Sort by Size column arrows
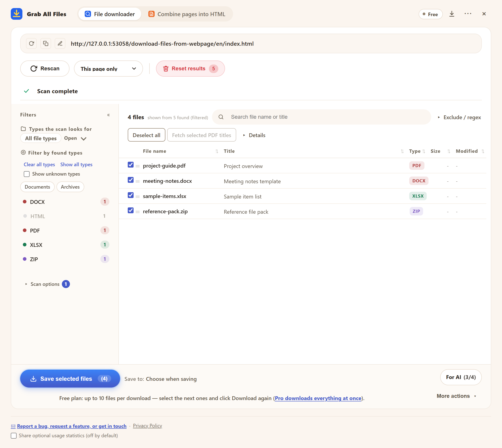Screen dimensions: 502x448 (x=449, y=151)
